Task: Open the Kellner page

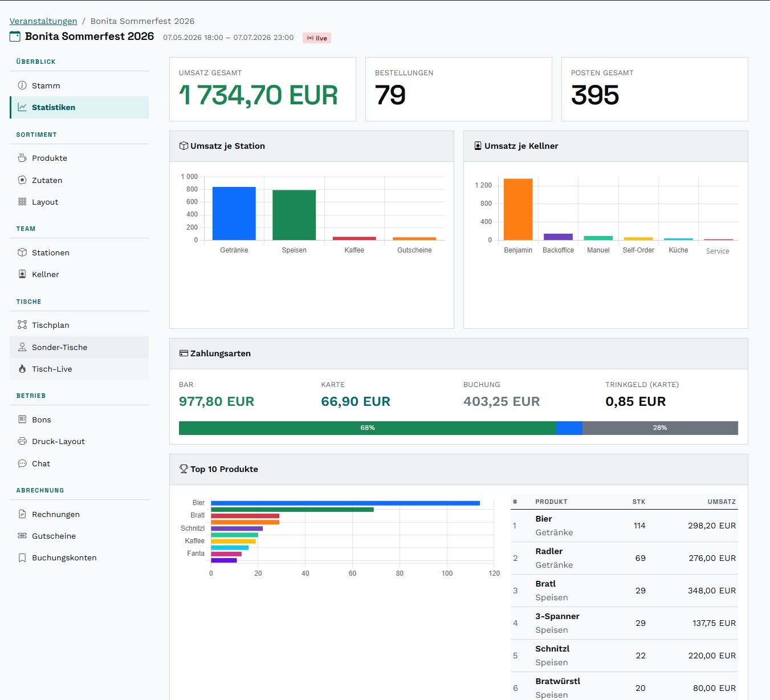Action: (x=79, y=274)
